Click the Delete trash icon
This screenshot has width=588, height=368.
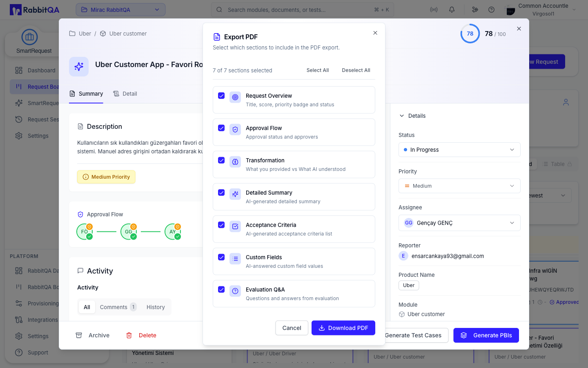129,335
